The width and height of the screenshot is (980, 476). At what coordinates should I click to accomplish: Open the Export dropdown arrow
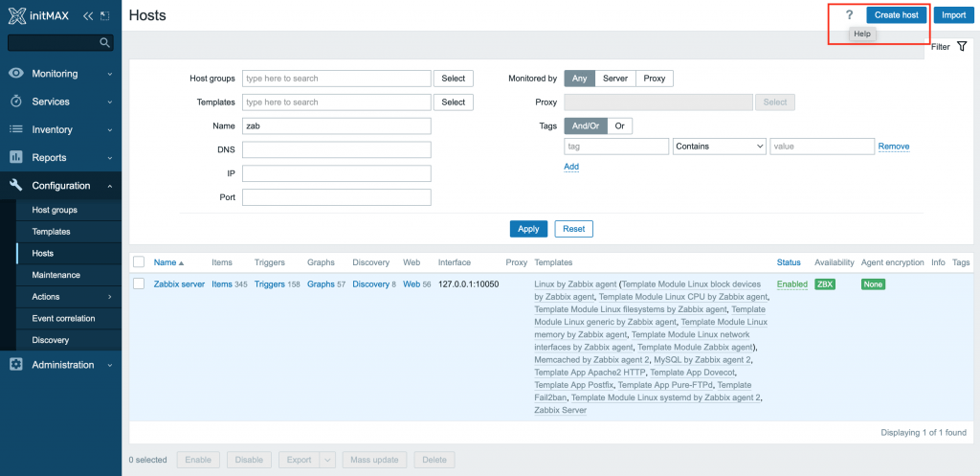tap(327, 460)
